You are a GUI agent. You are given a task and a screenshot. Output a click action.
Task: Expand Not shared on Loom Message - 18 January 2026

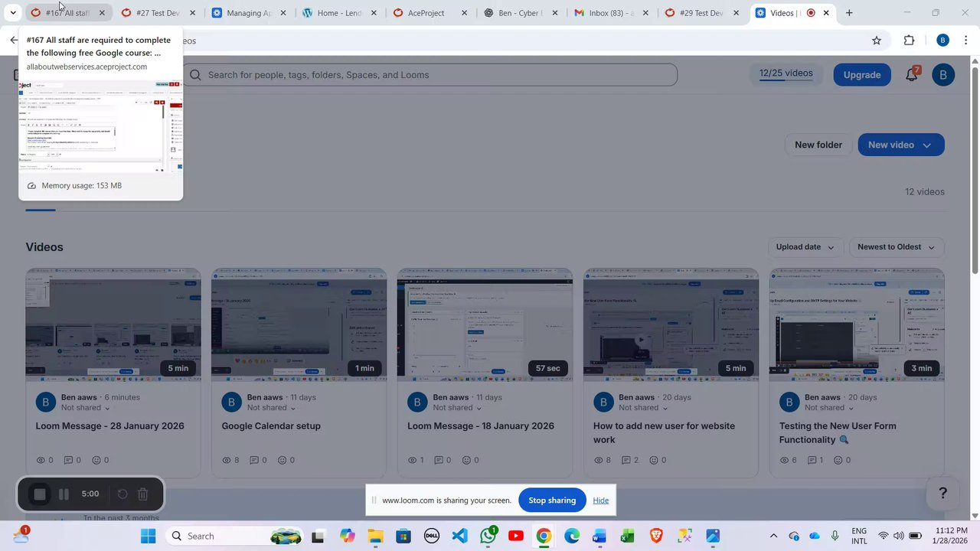click(479, 409)
